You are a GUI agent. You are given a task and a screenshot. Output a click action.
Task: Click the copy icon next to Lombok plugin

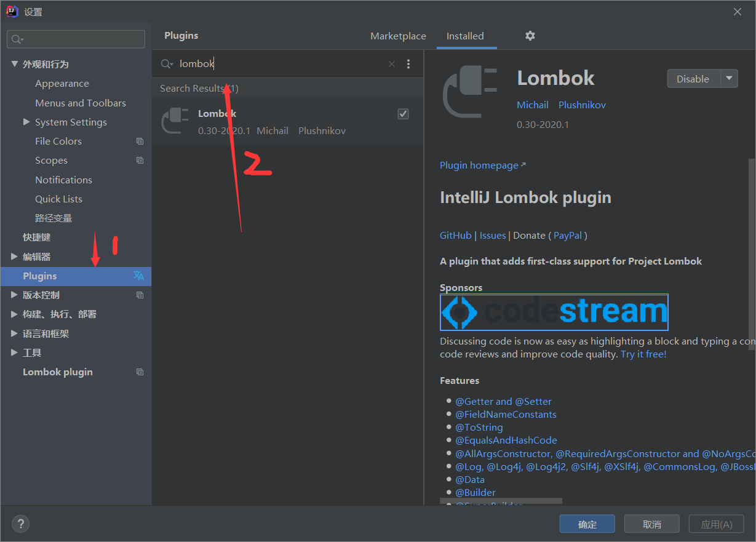140,372
